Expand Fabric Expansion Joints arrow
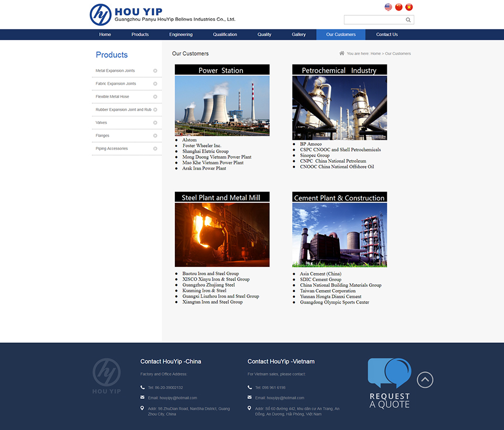 (x=155, y=84)
